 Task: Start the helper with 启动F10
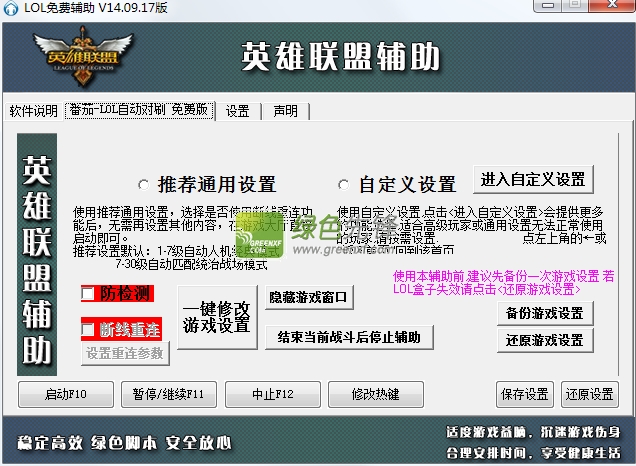point(66,394)
